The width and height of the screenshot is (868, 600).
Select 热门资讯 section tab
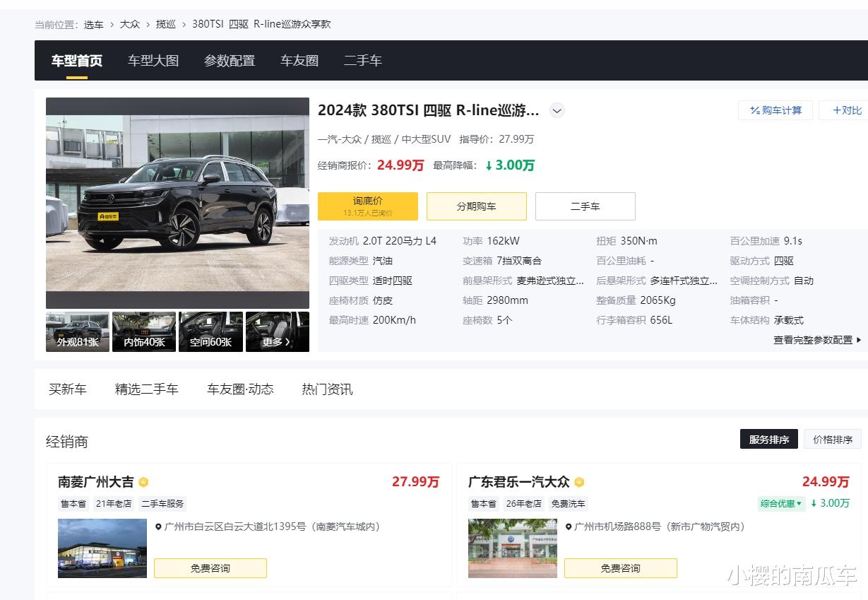click(327, 389)
